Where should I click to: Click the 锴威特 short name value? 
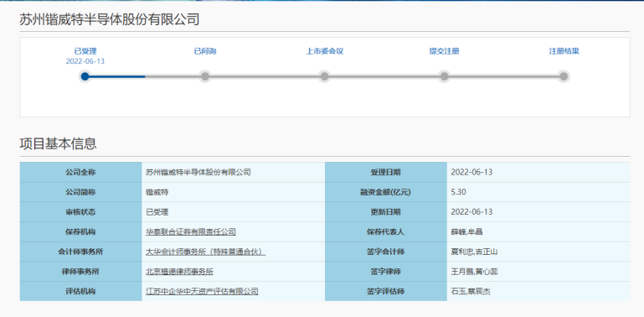tap(157, 192)
